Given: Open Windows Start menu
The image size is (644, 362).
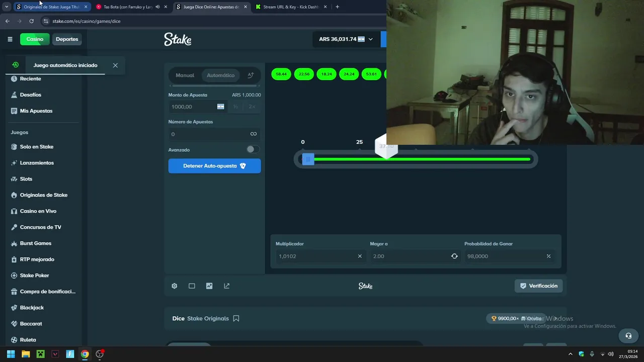Looking at the screenshot, I should click(x=11, y=354).
